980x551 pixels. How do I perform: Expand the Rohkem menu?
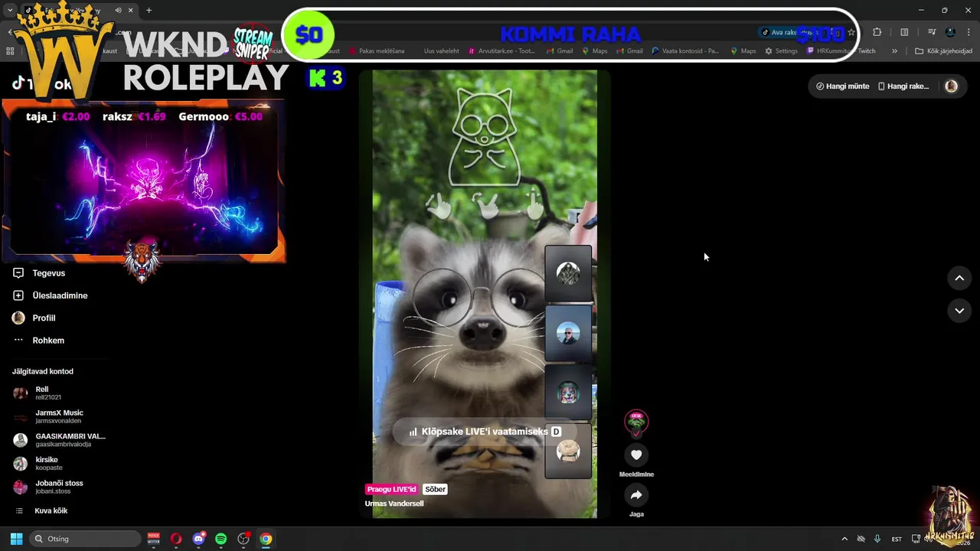point(38,340)
